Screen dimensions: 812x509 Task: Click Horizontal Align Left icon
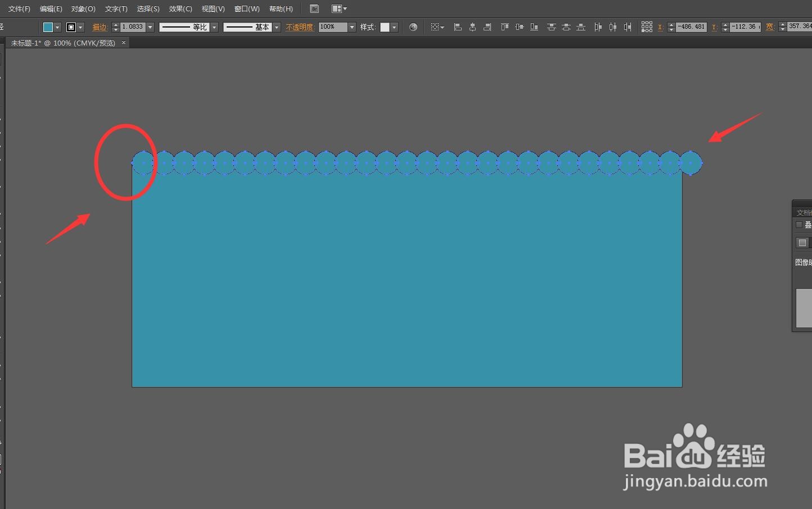tap(458, 27)
